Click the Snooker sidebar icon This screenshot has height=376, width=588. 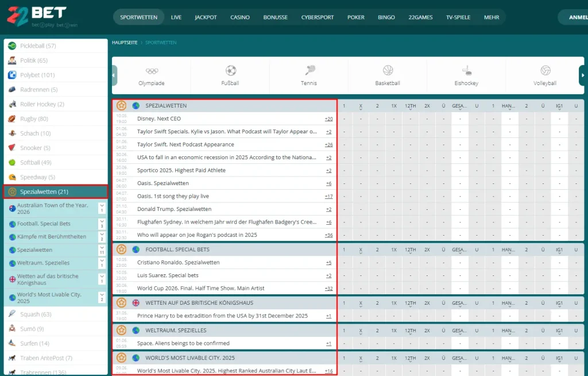(x=12, y=148)
